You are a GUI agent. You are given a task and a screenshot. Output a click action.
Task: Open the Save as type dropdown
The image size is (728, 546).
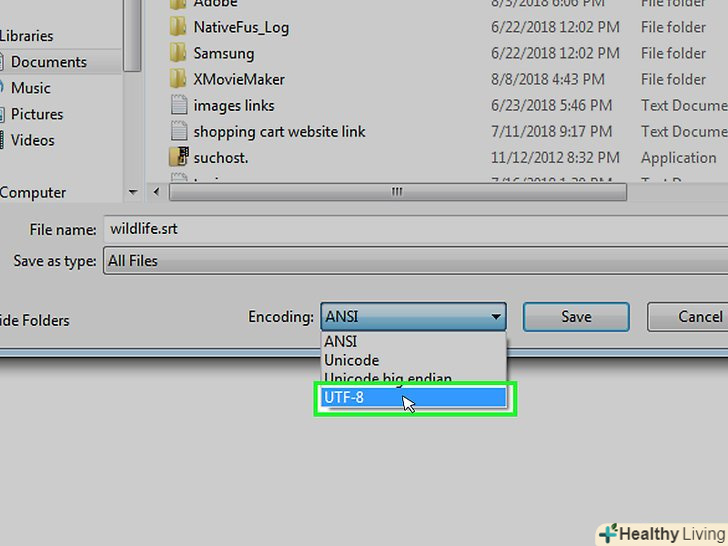coord(416,261)
